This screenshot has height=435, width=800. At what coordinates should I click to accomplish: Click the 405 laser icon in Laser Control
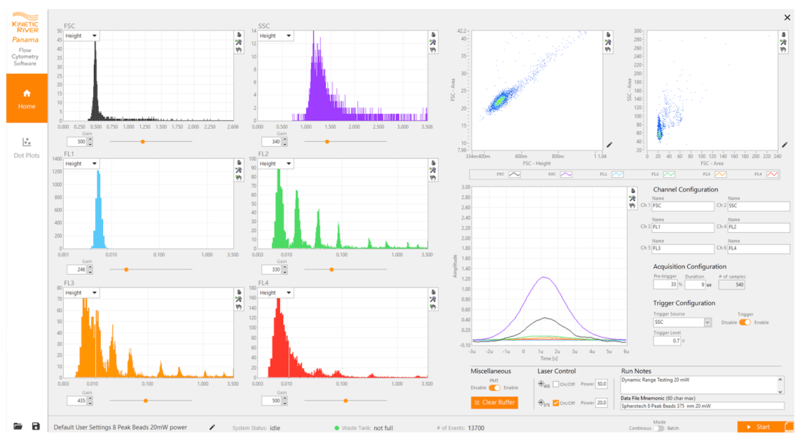pyautogui.click(x=544, y=384)
